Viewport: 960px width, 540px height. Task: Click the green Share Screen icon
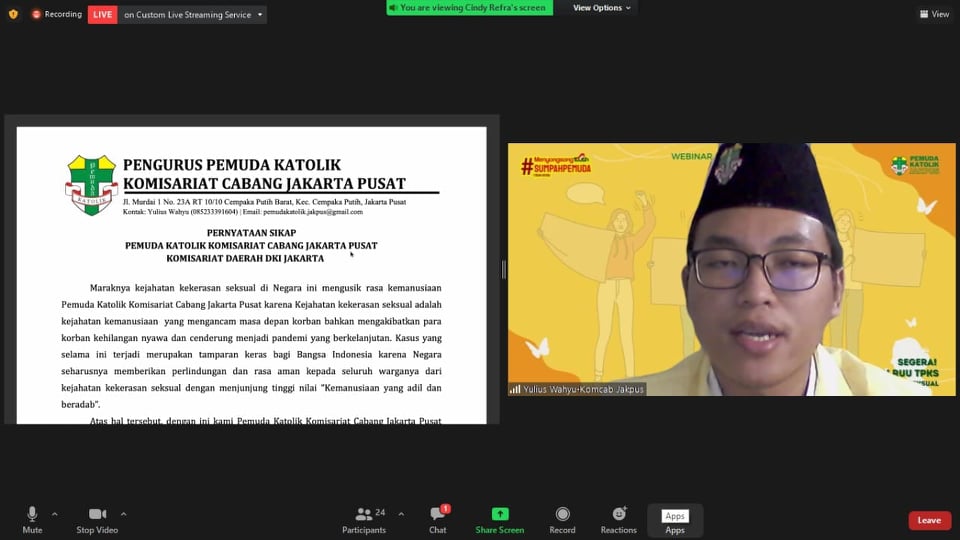[x=500, y=514]
